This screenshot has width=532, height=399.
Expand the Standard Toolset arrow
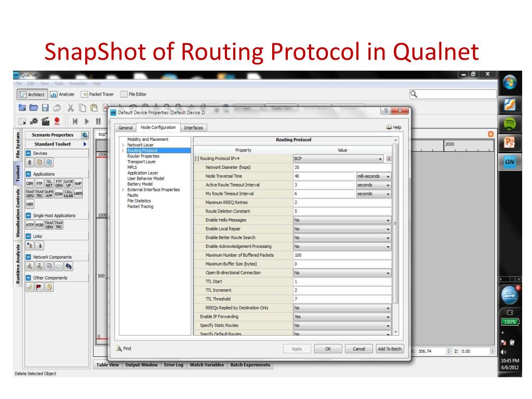(85, 144)
